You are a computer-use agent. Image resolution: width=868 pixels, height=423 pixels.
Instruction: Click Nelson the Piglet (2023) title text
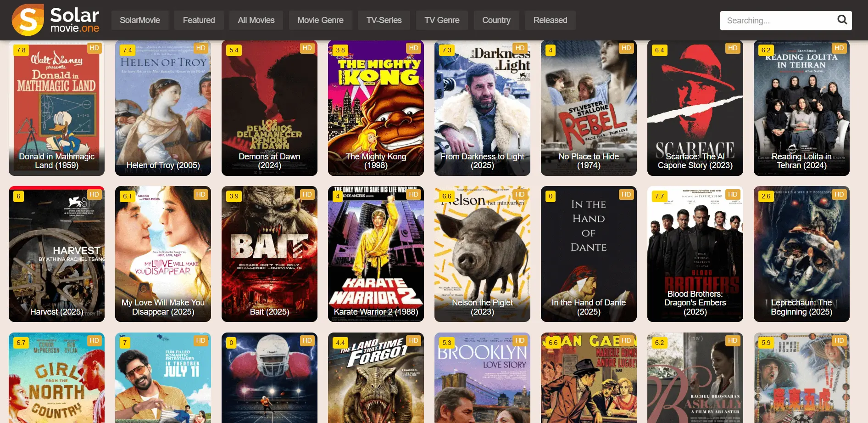click(482, 307)
